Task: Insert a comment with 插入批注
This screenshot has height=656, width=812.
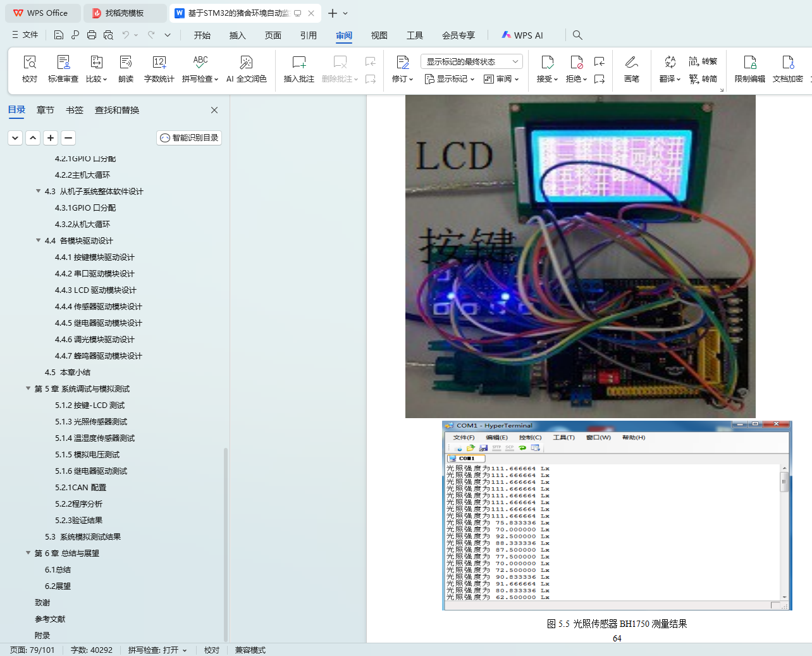Action: 298,68
